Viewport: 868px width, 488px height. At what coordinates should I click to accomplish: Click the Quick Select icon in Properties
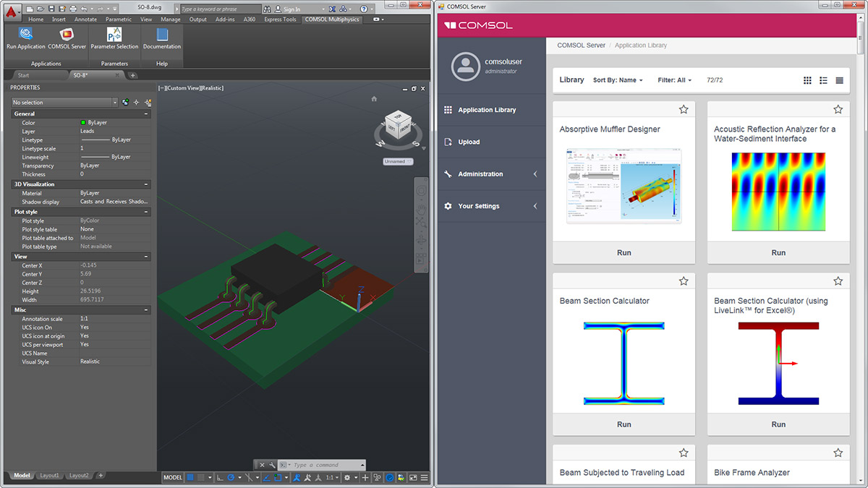point(136,103)
